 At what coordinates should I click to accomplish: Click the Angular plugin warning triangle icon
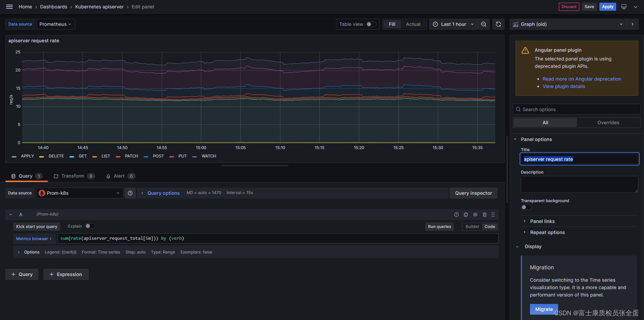click(525, 51)
